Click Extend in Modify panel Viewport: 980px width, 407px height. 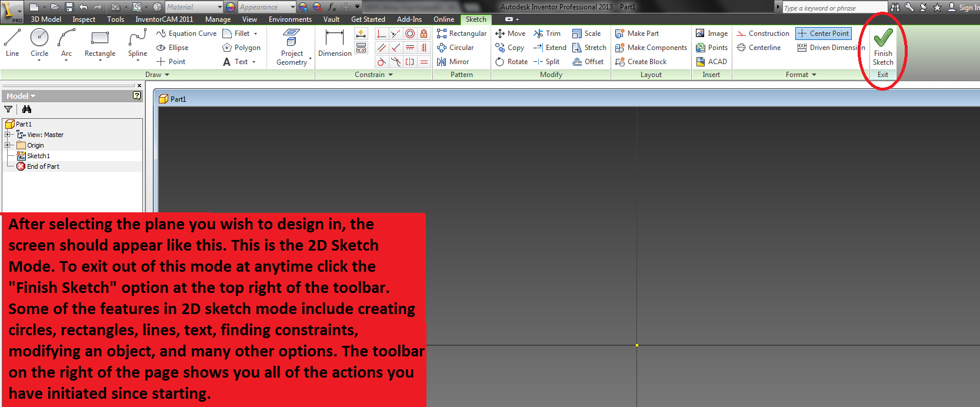click(x=549, y=48)
